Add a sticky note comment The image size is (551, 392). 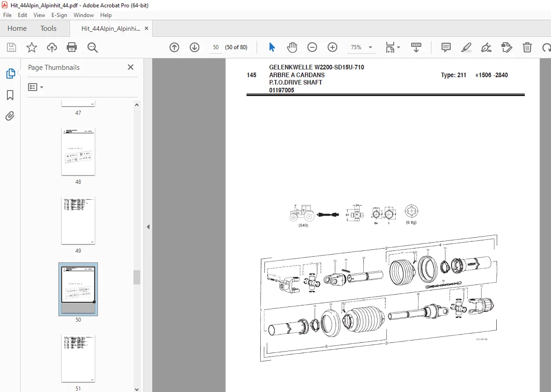click(446, 47)
